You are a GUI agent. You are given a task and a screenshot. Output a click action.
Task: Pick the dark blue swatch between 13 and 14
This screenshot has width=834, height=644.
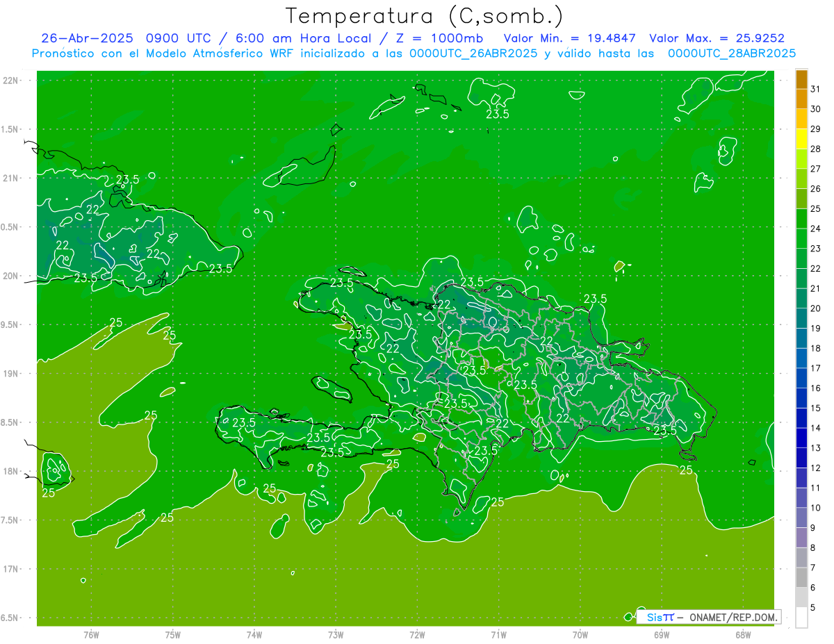point(802,438)
